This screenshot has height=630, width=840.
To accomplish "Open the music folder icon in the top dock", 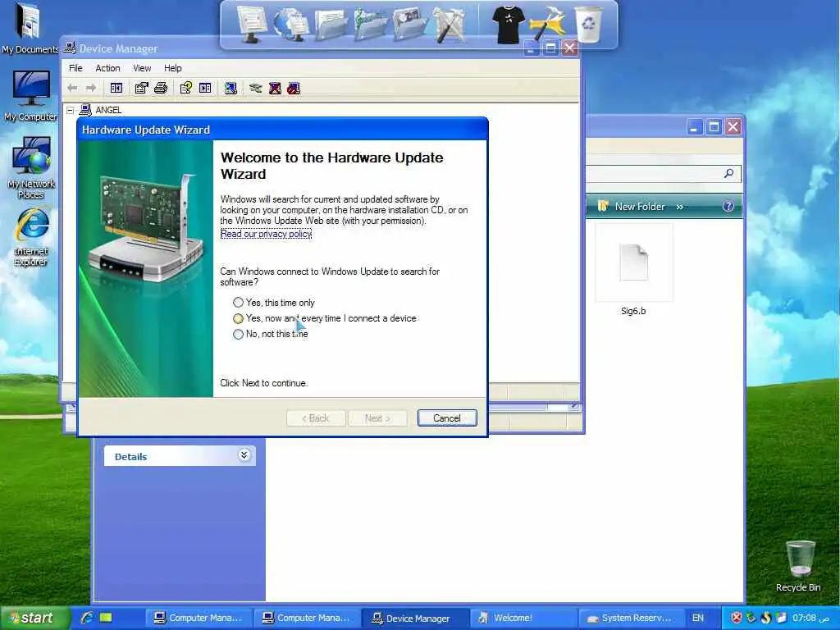I will 370,25.
